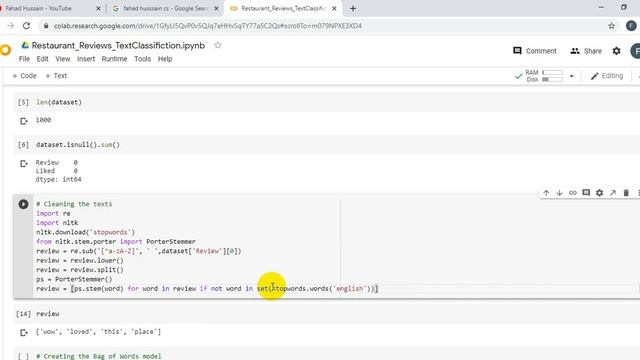Image resolution: width=640 pixels, height=360 pixels.
Task: Close the Fahad Hussain YouTube tab
Action: point(98,8)
